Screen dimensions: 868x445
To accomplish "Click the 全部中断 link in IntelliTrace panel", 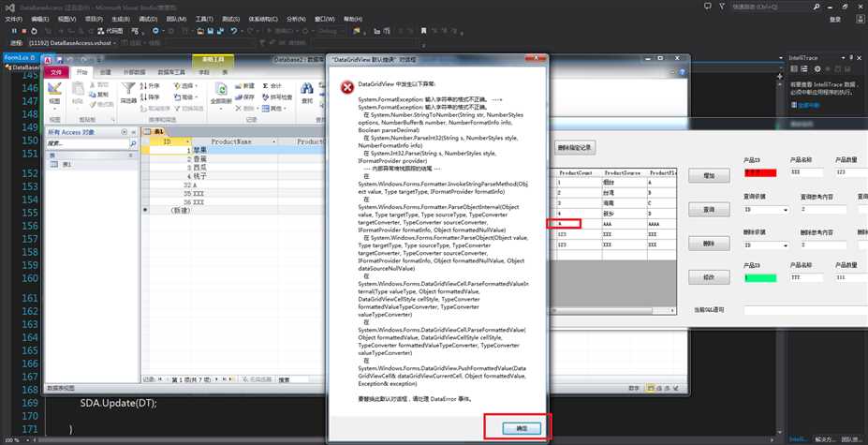I will [808, 105].
